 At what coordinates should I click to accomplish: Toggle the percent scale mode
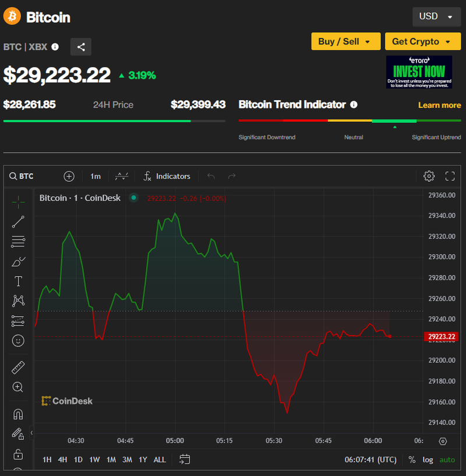412,460
